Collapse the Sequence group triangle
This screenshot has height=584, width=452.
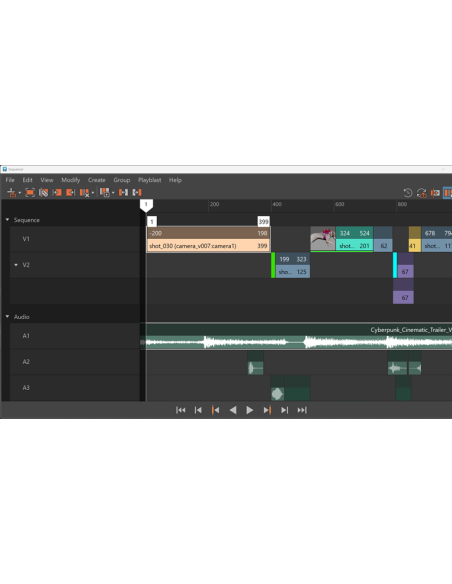pyautogui.click(x=7, y=220)
